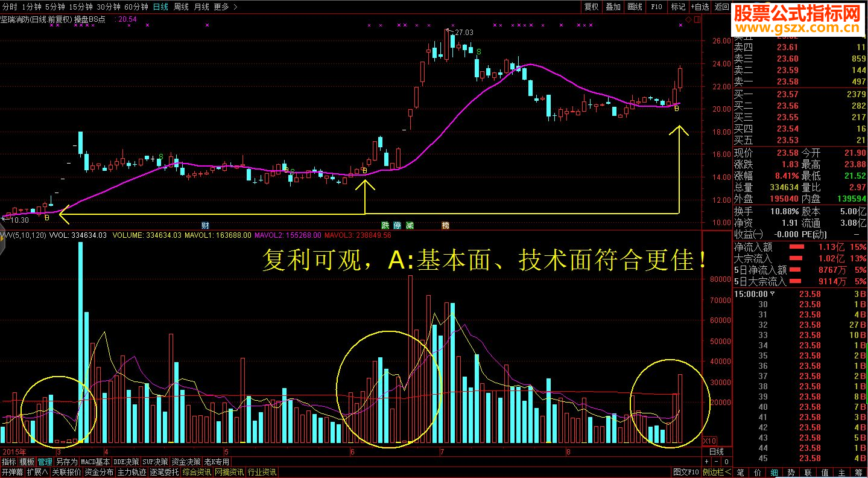
Task: Select the 筹 tab in the sidebar footer
Action: click(x=858, y=472)
